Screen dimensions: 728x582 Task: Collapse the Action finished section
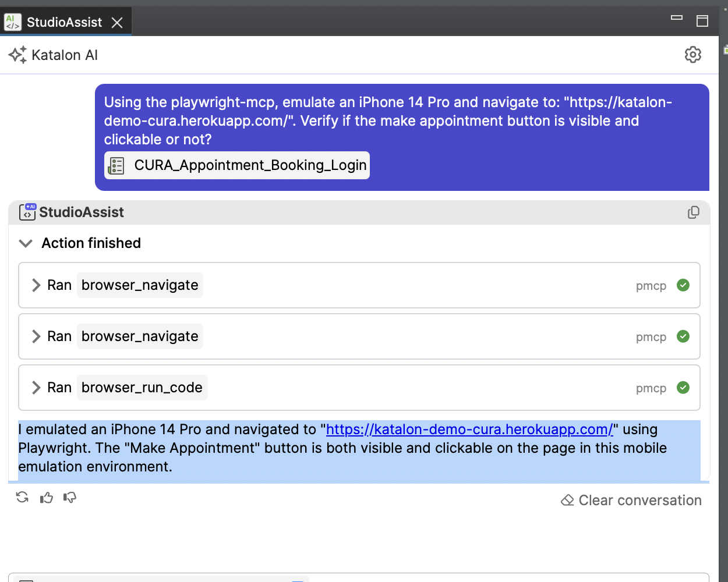pos(26,243)
